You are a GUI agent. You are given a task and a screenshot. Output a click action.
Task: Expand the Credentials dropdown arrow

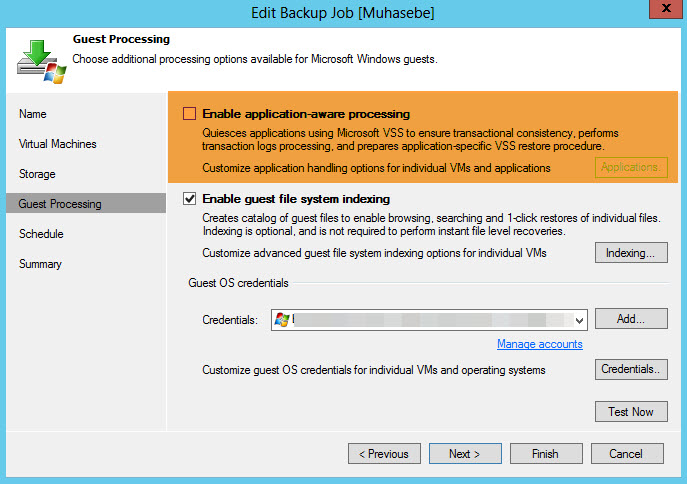pos(579,320)
